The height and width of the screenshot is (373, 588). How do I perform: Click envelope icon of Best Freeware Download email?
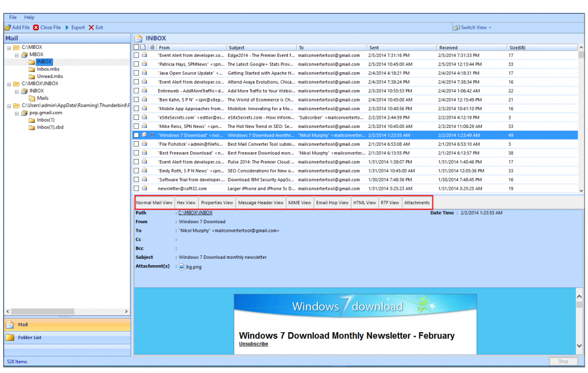pos(144,153)
